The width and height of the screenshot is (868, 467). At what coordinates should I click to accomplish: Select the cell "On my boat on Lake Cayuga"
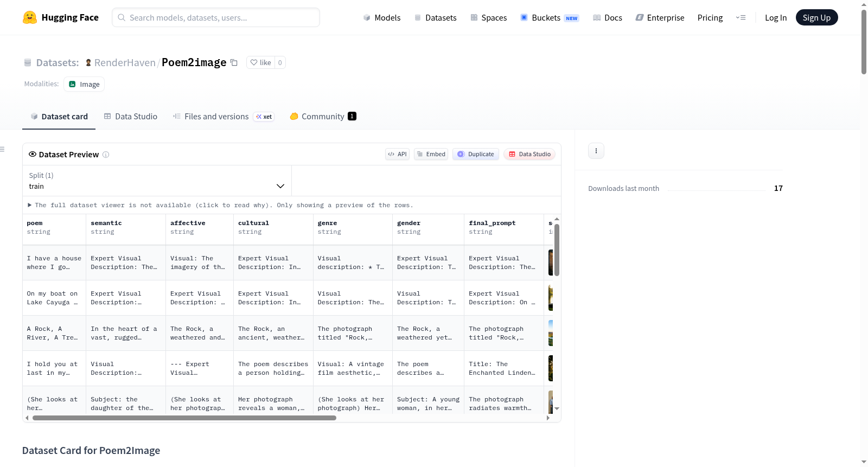point(54,298)
